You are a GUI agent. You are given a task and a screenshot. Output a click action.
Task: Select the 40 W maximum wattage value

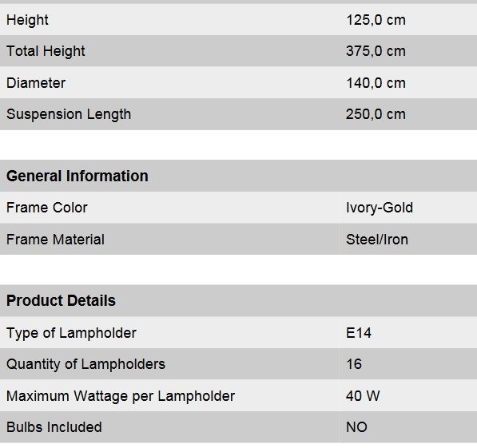tap(363, 396)
